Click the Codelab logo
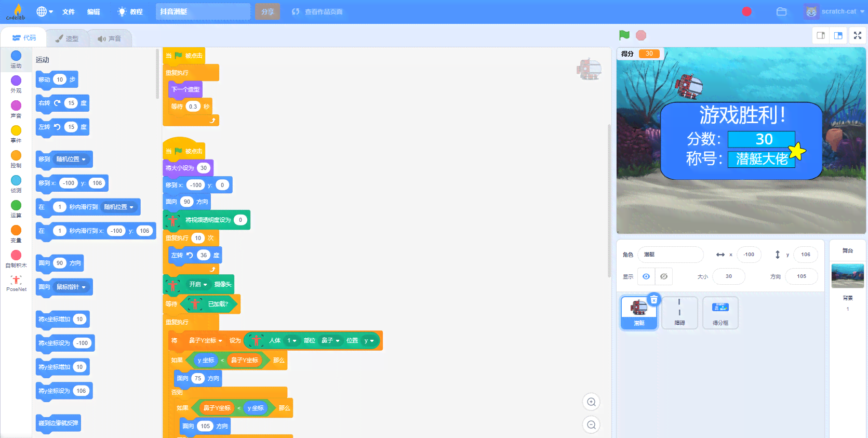Viewport: 868px width, 438px height. (16, 11)
